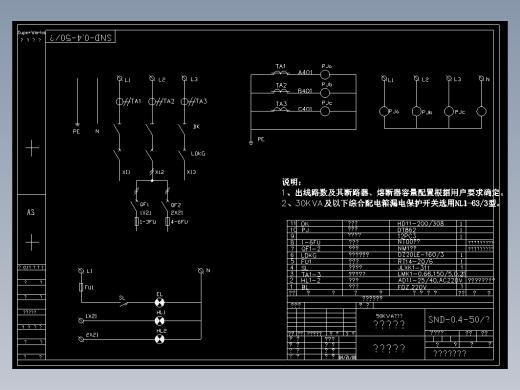Click the FDZ 220V model cell
The image size is (520, 390).
412,287
